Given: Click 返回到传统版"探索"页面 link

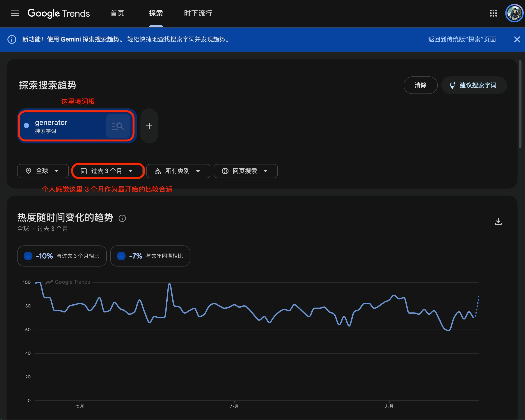Looking at the screenshot, I should coord(462,39).
